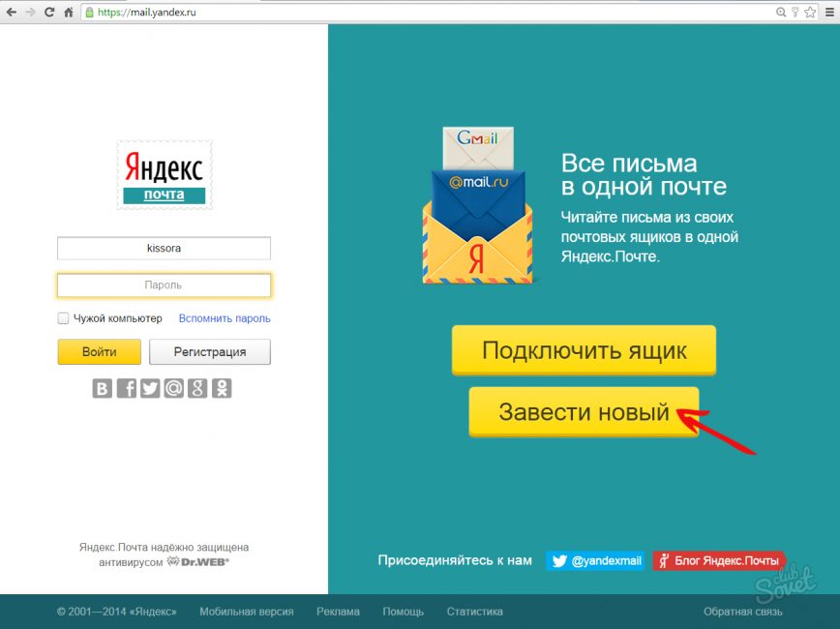Viewport: 840px width, 629px height.
Task: Open the @yandexmail Twitter link
Action: click(595, 561)
